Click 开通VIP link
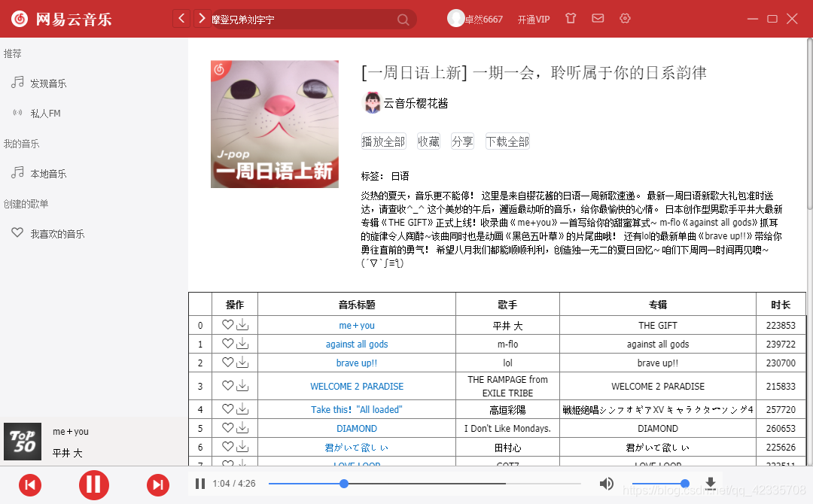This screenshot has width=813, height=504. [534, 19]
